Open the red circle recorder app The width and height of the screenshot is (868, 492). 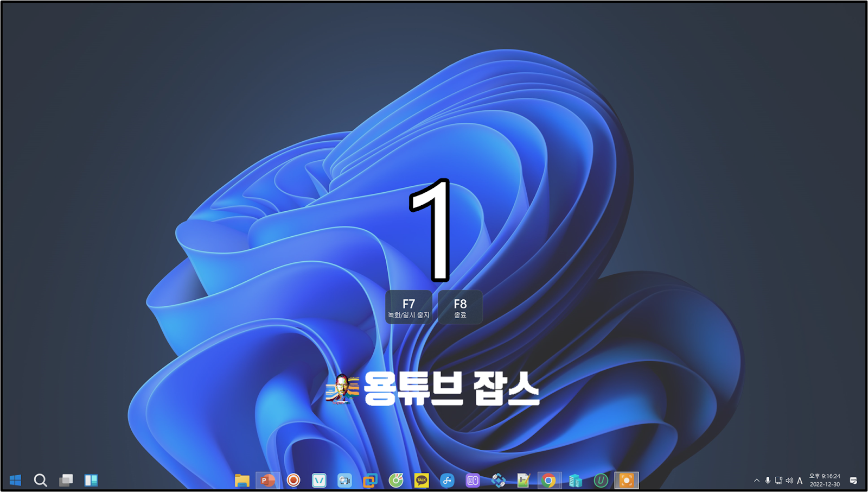pyautogui.click(x=293, y=480)
